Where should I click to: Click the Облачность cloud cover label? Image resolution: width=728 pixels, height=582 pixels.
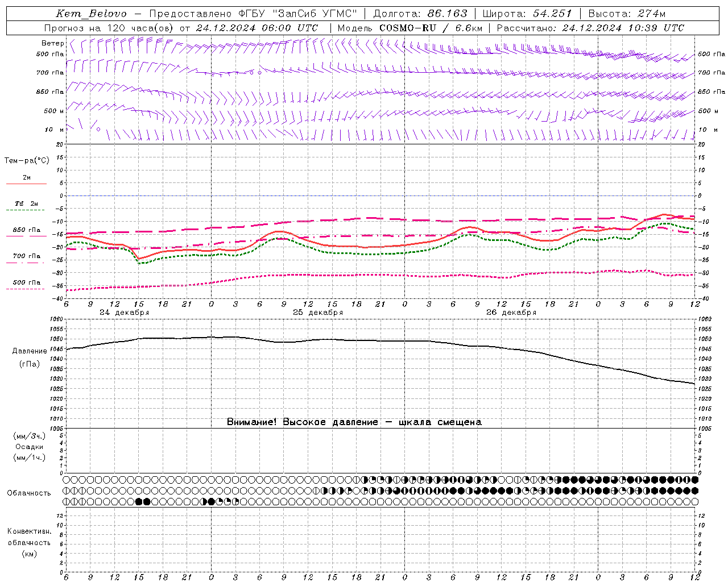point(29,493)
